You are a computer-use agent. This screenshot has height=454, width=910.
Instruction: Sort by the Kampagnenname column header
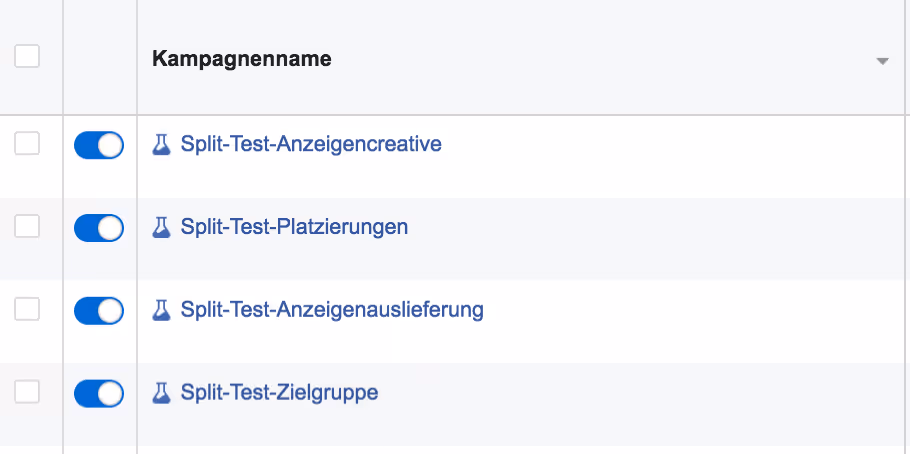coord(241,59)
